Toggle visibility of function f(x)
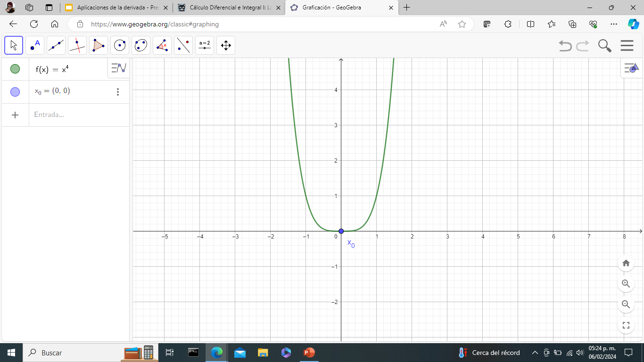 pyautogui.click(x=15, y=69)
